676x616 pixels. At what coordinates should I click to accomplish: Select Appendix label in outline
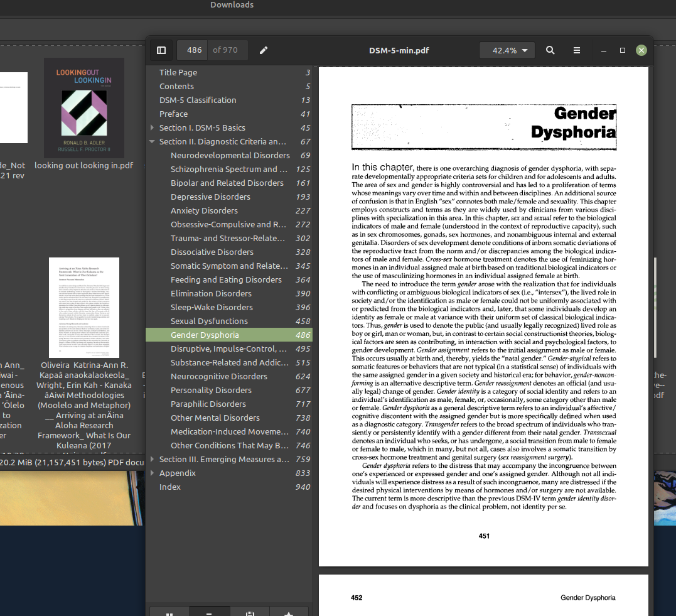[x=177, y=473]
